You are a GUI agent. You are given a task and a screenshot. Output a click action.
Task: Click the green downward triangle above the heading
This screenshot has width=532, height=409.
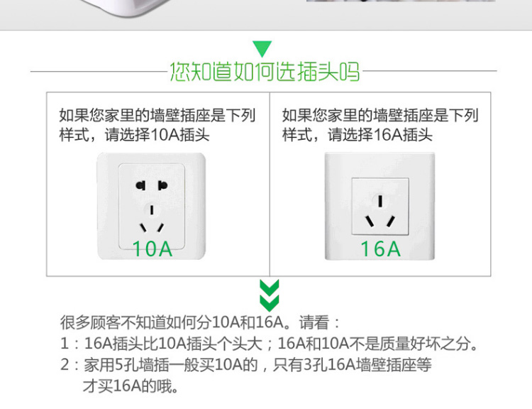click(x=262, y=49)
